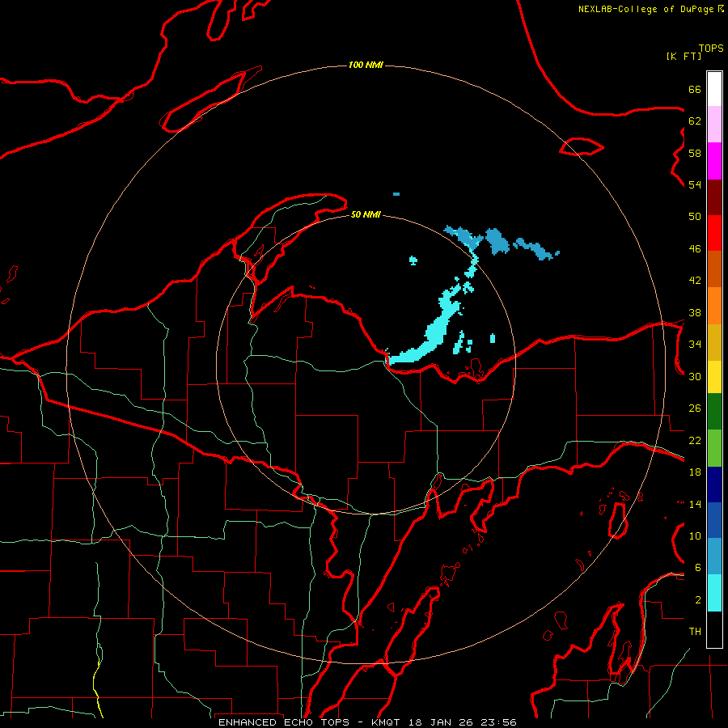
Task: Click the orange 38 kft legend swatch
Action: click(x=714, y=306)
